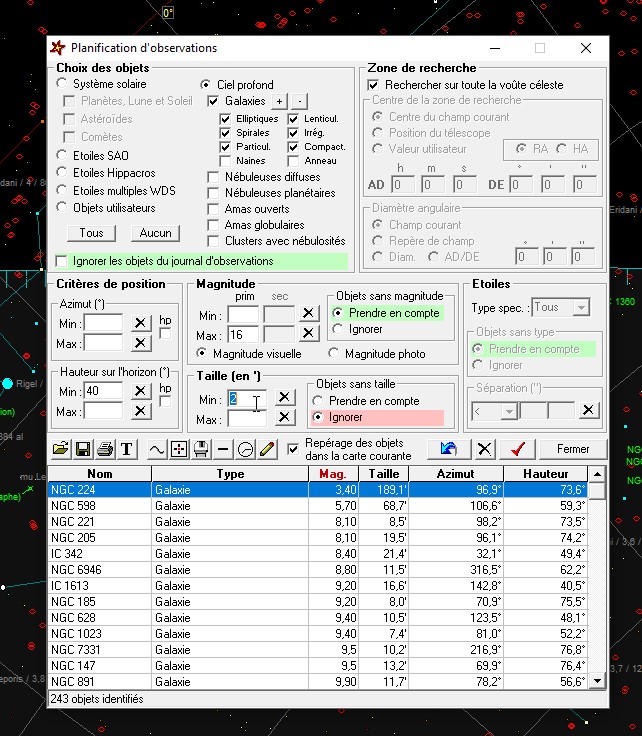Sort by the Mag. column header
This screenshot has height=736, width=642.
333,474
